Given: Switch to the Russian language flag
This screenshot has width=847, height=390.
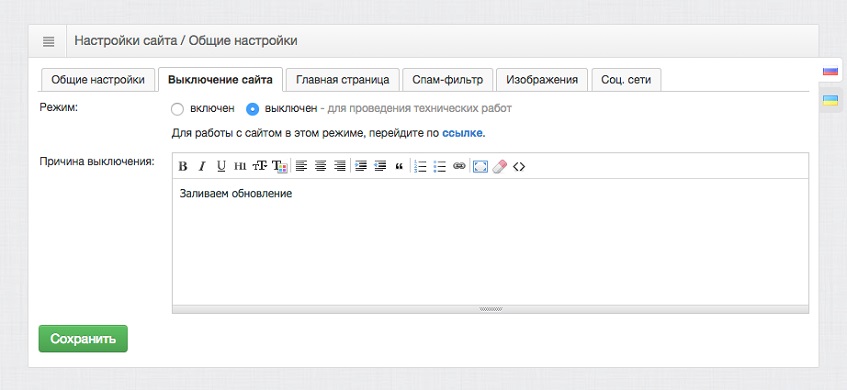Looking at the screenshot, I should (830, 70).
